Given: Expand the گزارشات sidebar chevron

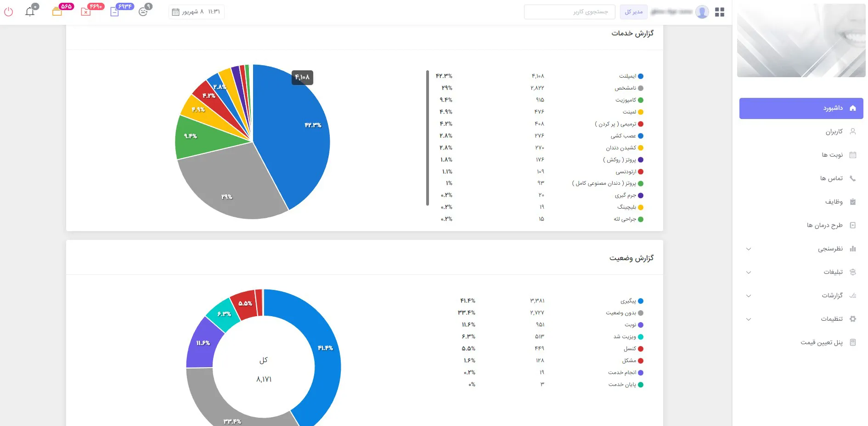Looking at the screenshot, I should click(749, 296).
